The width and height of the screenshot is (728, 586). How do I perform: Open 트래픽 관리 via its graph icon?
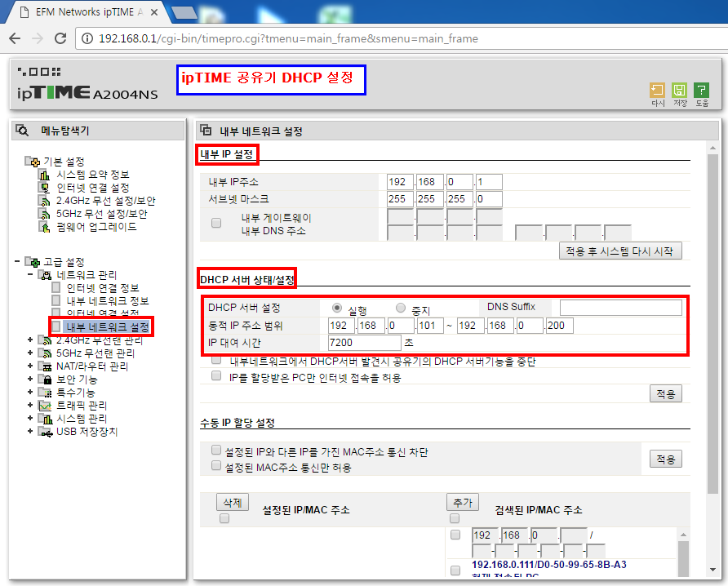(45, 405)
